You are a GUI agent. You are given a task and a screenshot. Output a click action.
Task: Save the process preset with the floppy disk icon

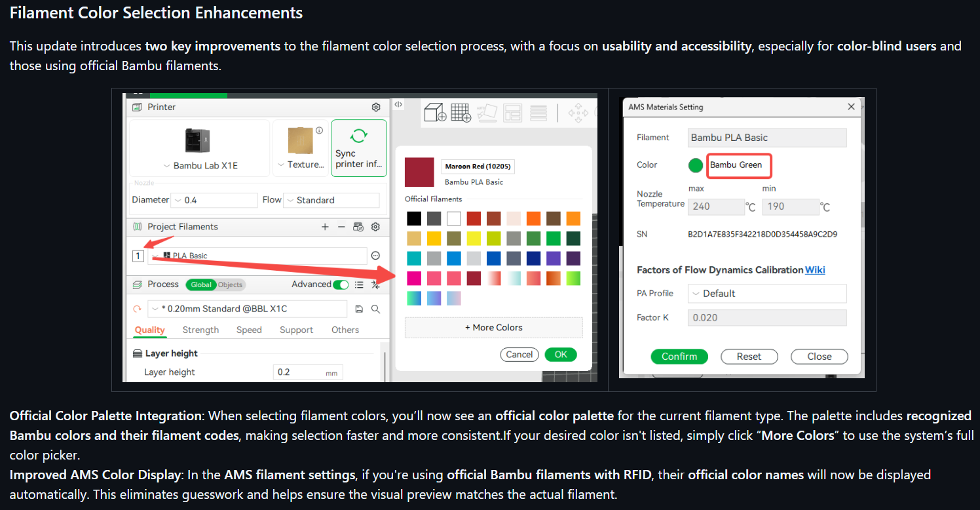coord(359,309)
